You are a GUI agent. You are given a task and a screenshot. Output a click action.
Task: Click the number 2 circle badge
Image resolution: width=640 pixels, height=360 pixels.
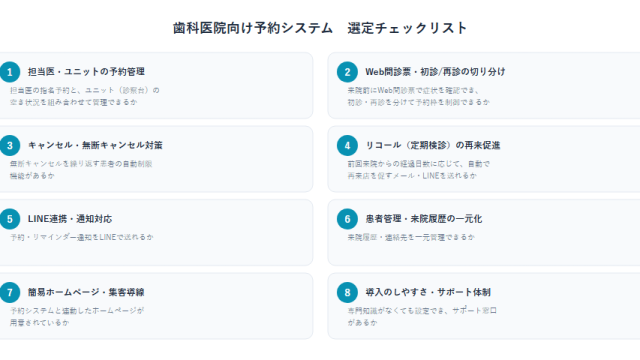(x=347, y=72)
